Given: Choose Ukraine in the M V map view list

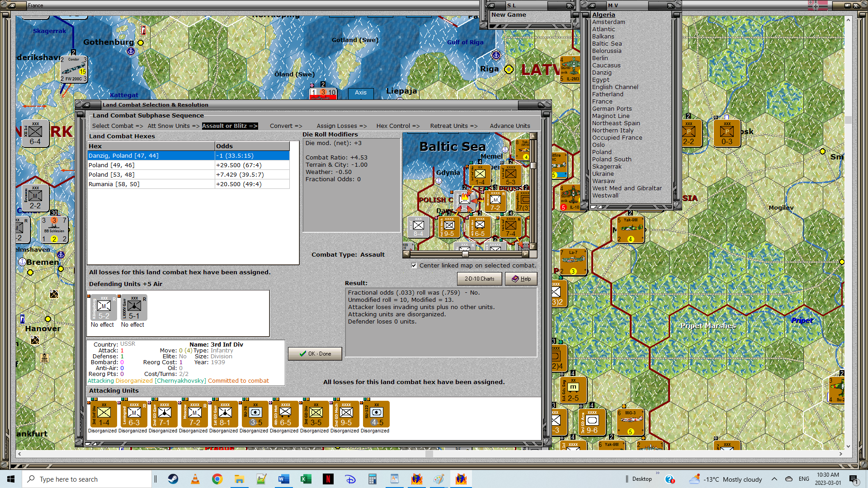Looking at the screenshot, I should point(603,174).
